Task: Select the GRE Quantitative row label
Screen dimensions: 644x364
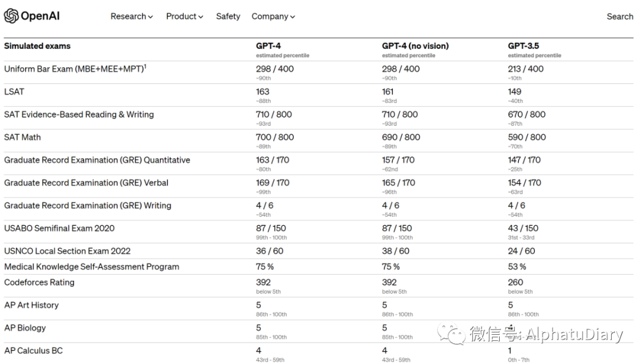Action: pos(97,160)
